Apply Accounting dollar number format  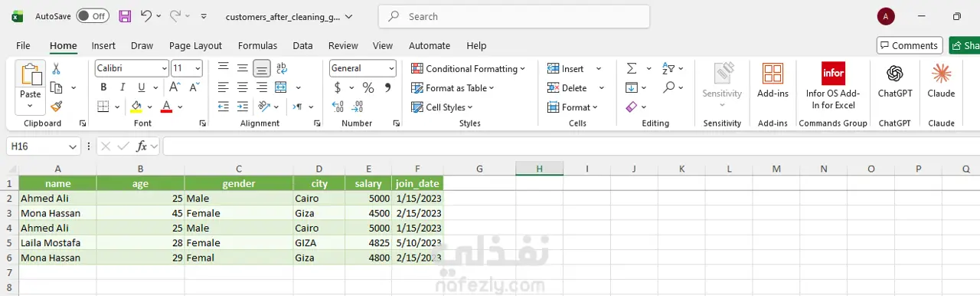pos(338,87)
